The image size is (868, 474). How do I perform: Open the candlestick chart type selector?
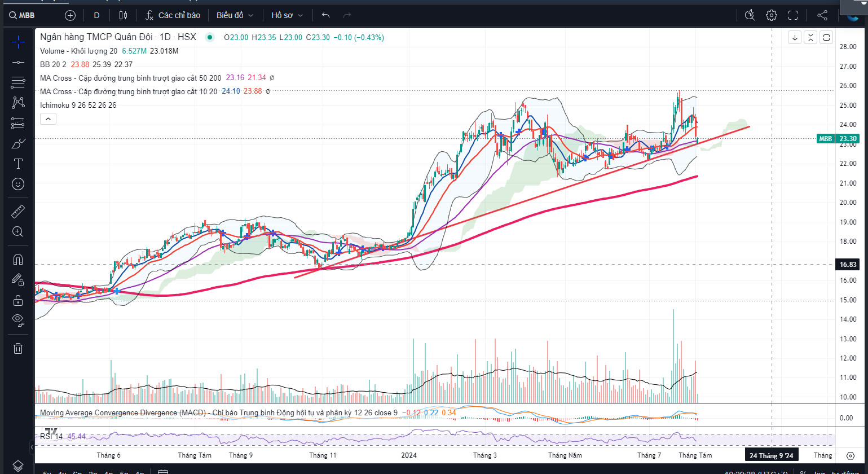[x=124, y=15]
